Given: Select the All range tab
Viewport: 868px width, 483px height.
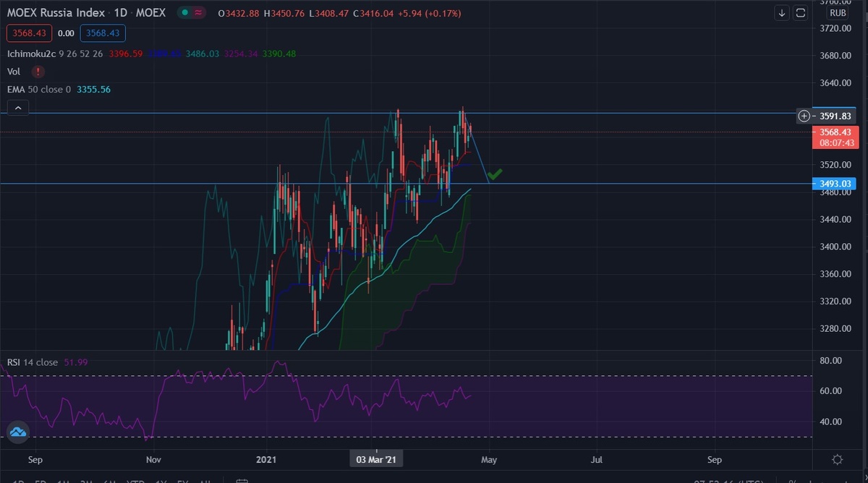Looking at the screenshot, I should pos(206,479).
